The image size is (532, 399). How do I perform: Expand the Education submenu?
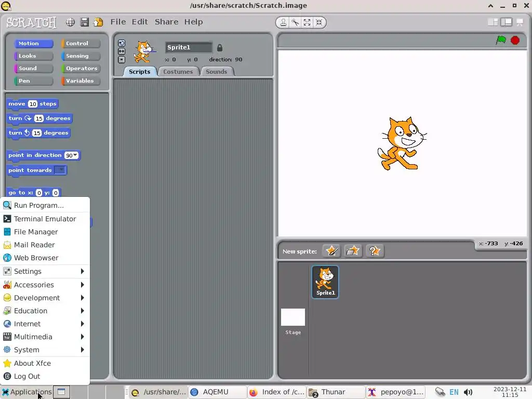tap(45, 311)
